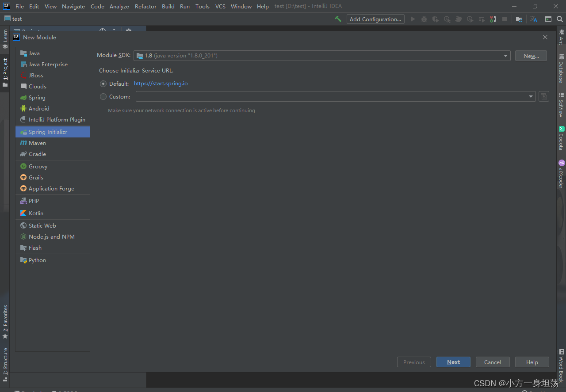Select the Custom service URL radio button

[103, 96]
